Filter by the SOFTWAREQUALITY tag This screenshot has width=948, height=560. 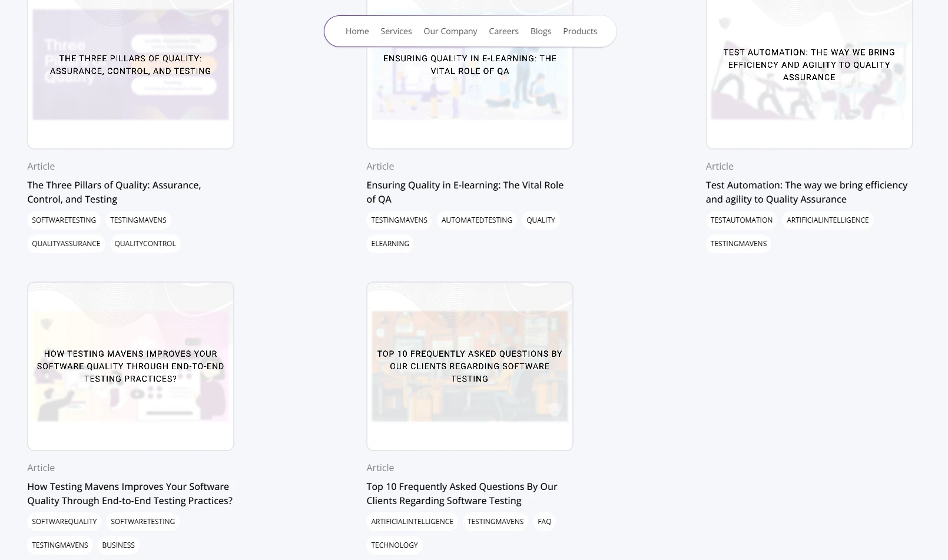pyautogui.click(x=64, y=522)
